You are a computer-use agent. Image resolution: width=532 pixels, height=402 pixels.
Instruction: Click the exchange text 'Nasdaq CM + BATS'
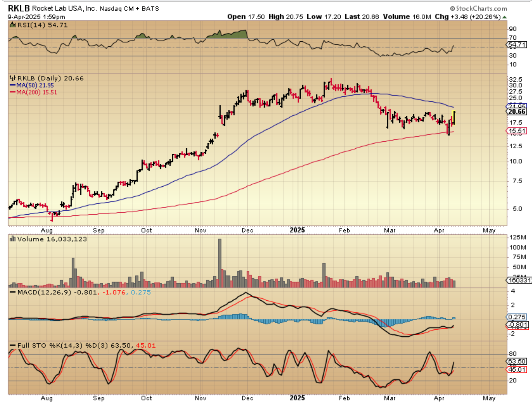click(129, 9)
